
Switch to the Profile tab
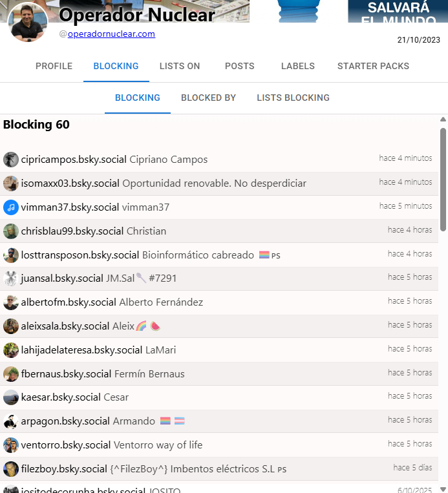[x=54, y=66]
